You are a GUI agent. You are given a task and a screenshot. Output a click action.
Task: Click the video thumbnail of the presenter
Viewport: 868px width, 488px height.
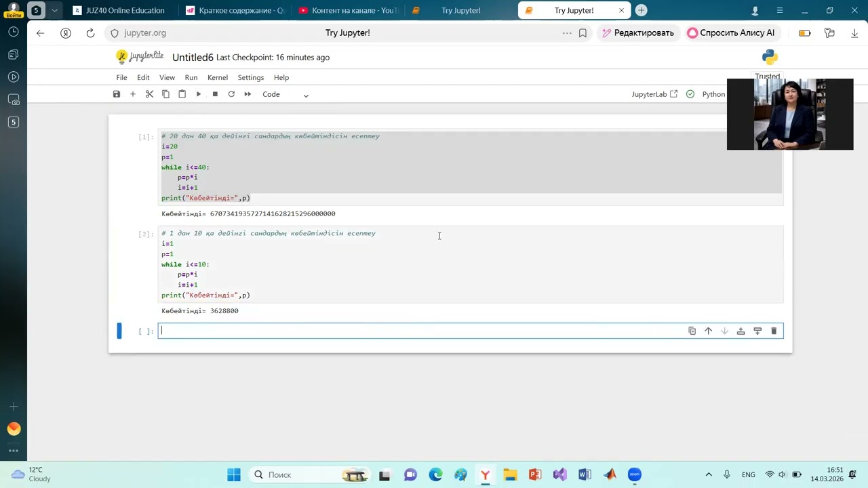pos(790,114)
